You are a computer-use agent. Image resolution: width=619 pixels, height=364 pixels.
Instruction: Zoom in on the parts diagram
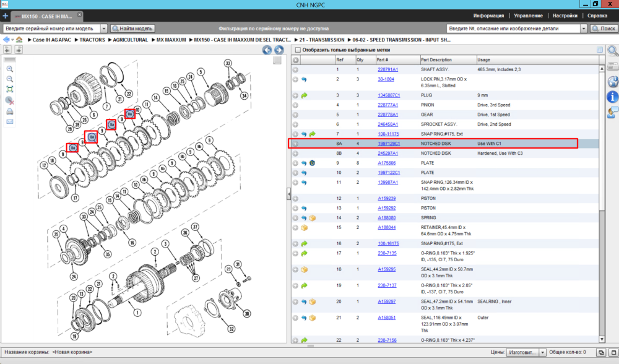(10, 69)
